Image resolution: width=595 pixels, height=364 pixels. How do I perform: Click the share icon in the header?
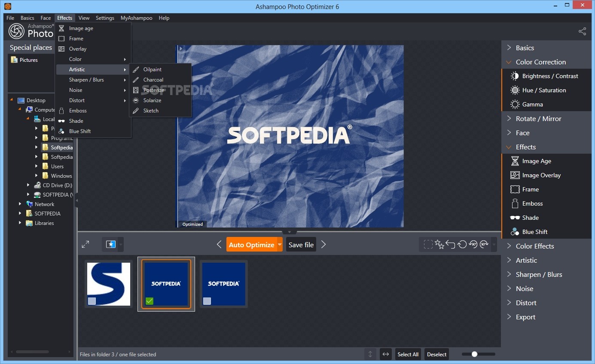582,31
